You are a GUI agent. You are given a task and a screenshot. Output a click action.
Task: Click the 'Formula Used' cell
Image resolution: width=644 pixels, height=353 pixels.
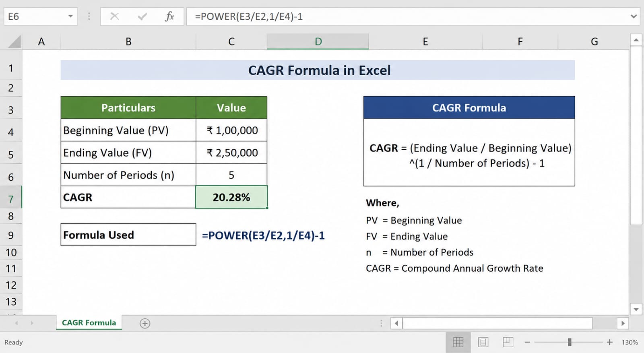pos(128,235)
